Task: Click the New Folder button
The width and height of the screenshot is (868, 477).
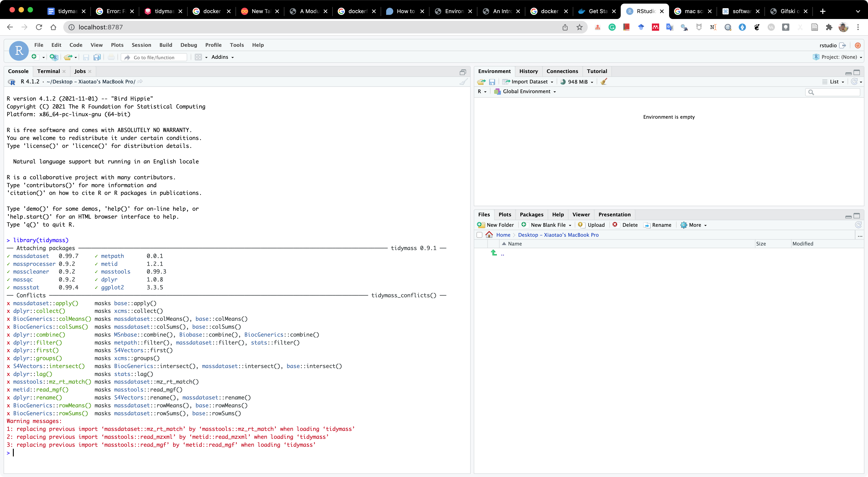Action: click(x=496, y=225)
